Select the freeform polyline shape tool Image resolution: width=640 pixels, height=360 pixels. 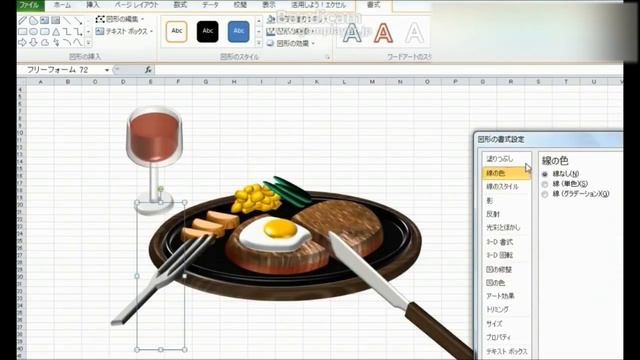(78, 42)
